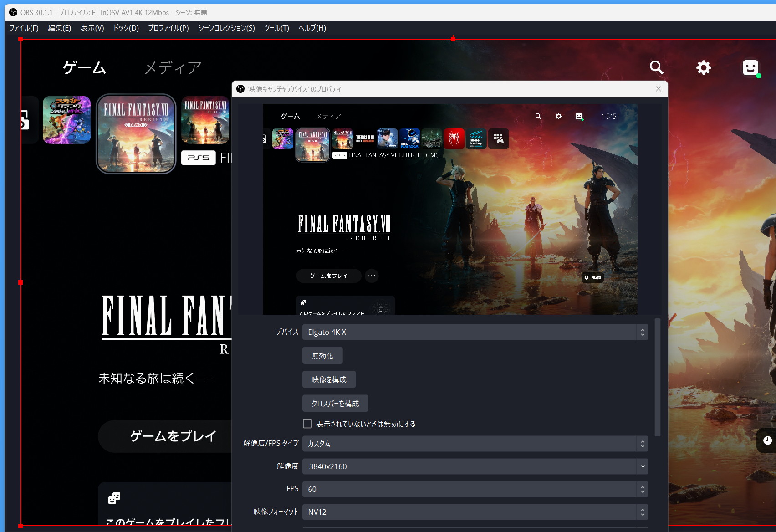Click the friends icon under the game title
Viewport: 776px width, 532px height.
tap(114, 498)
